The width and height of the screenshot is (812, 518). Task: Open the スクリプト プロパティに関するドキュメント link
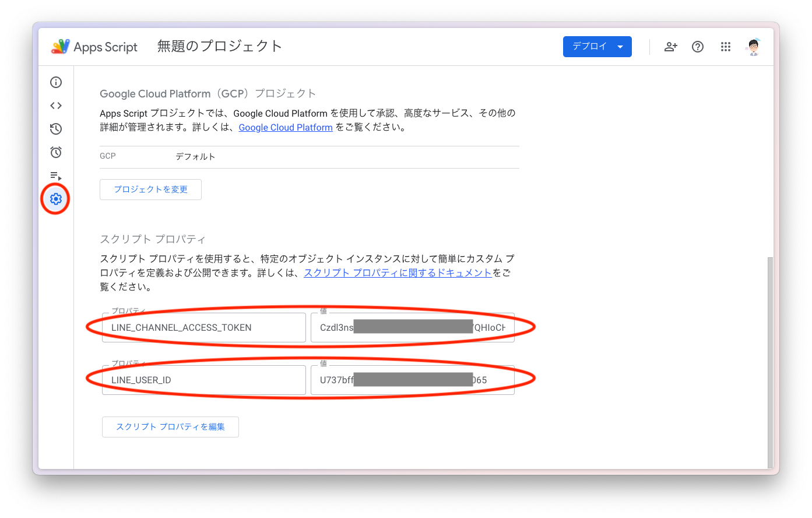(397, 272)
